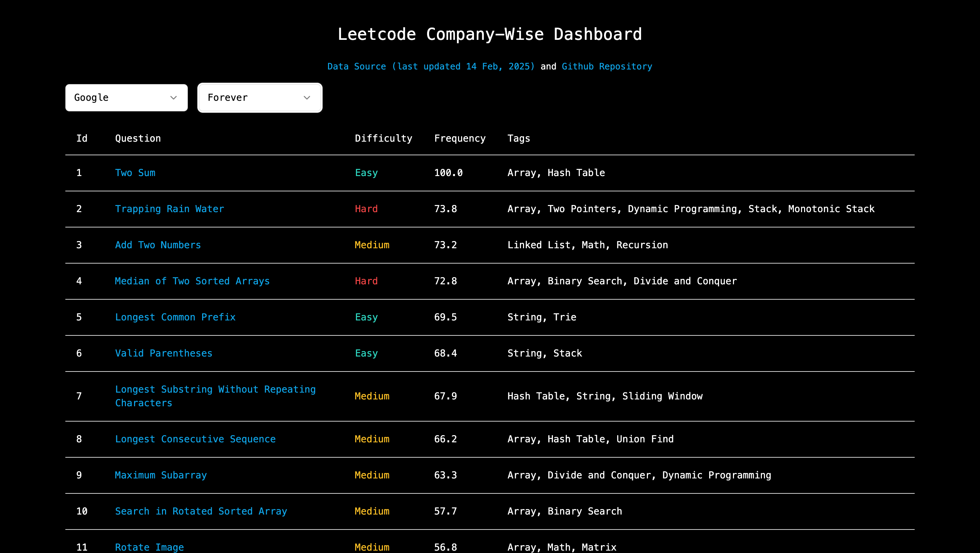The width and height of the screenshot is (980, 553).
Task: Click the Tags column header
Action: (x=518, y=139)
